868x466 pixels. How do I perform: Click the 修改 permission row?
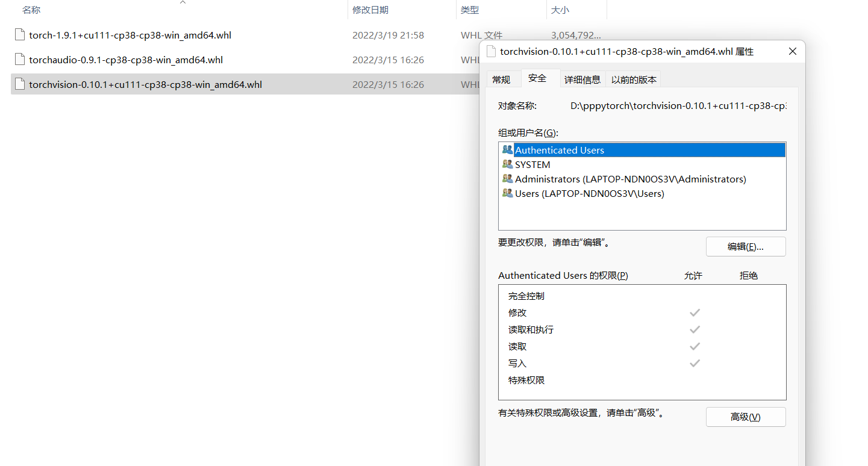coord(642,313)
